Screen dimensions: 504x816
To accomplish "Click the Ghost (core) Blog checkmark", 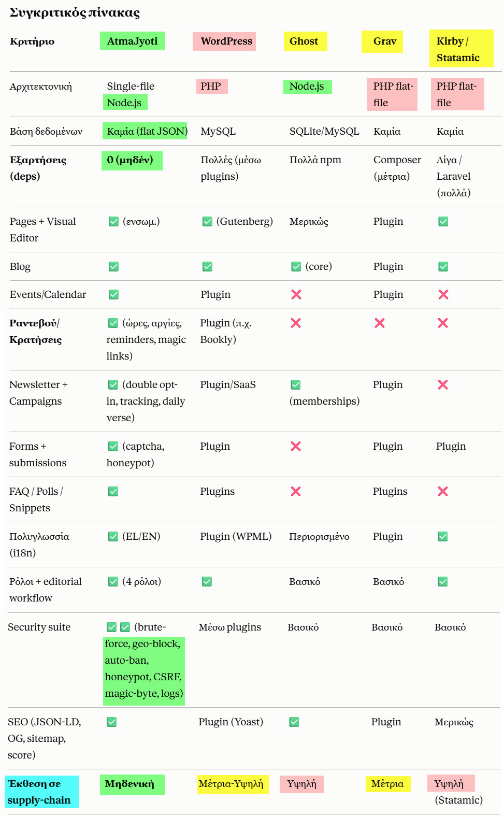I will coord(296,266).
